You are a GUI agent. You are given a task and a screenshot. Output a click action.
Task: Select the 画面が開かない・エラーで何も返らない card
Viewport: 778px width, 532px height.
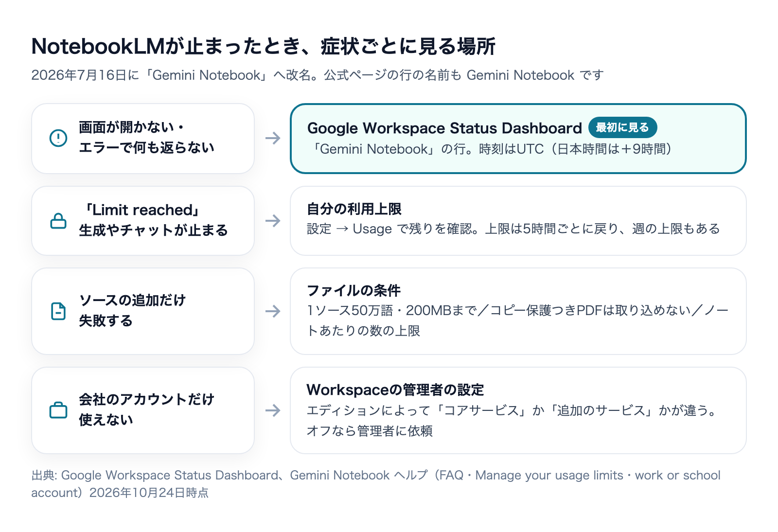coord(143,139)
